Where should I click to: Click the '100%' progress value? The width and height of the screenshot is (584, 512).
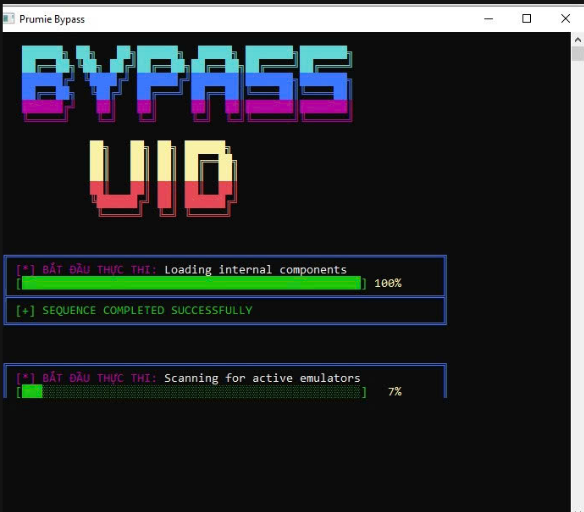(388, 283)
